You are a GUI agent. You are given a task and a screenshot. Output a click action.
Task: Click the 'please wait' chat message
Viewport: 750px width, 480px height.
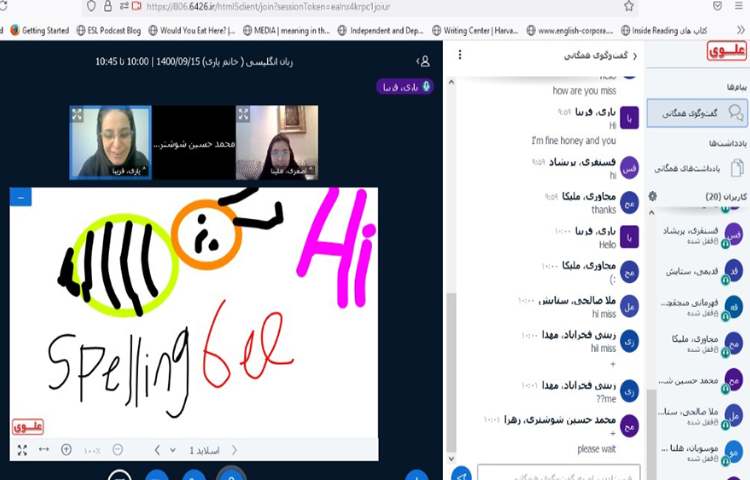[596, 449]
